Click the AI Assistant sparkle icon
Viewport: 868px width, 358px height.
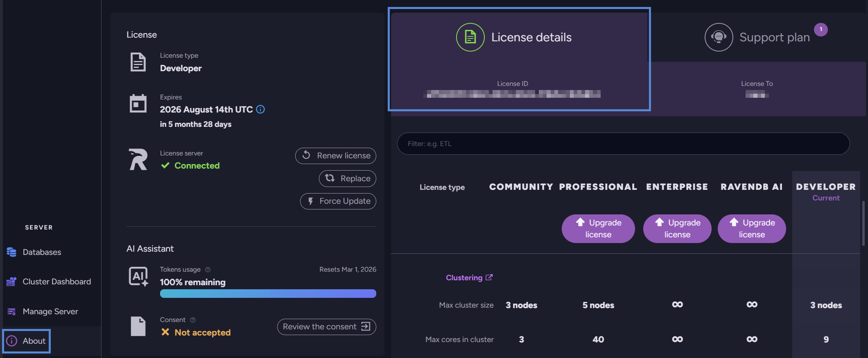(138, 277)
